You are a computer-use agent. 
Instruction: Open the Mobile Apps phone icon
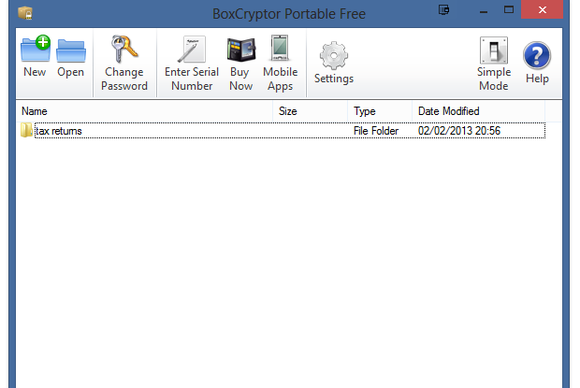click(280, 48)
